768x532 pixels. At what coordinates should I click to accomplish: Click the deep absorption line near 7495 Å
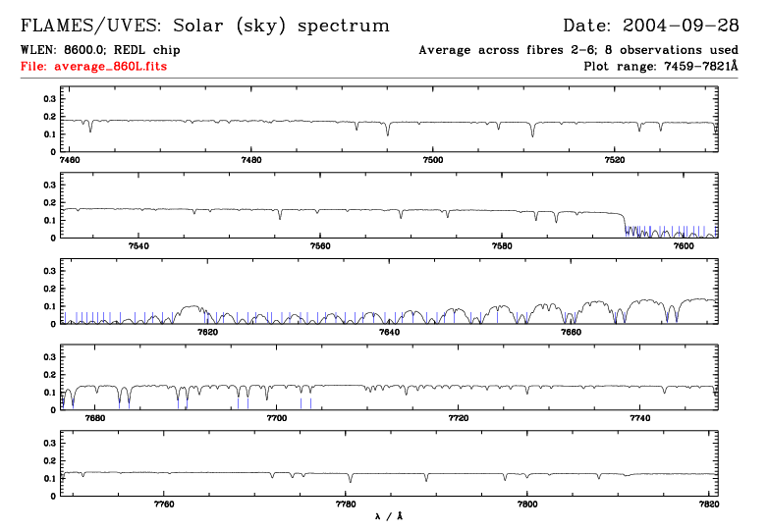387,130
